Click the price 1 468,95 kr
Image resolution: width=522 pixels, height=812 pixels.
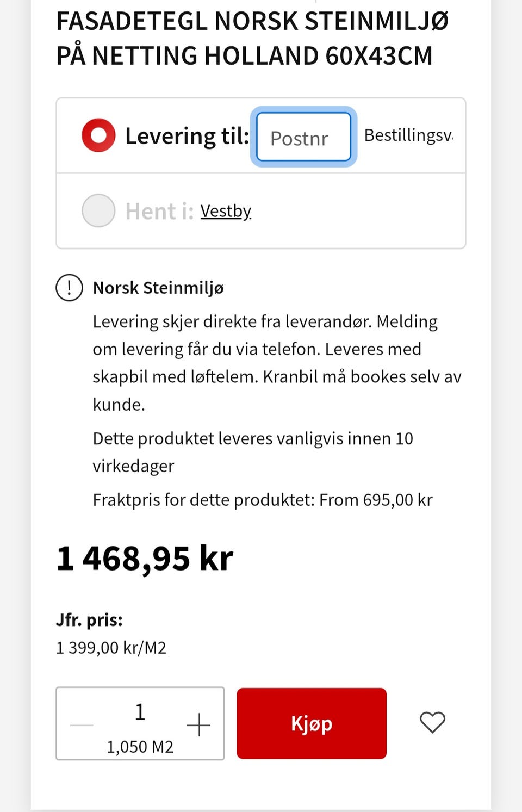(x=145, y=559)
